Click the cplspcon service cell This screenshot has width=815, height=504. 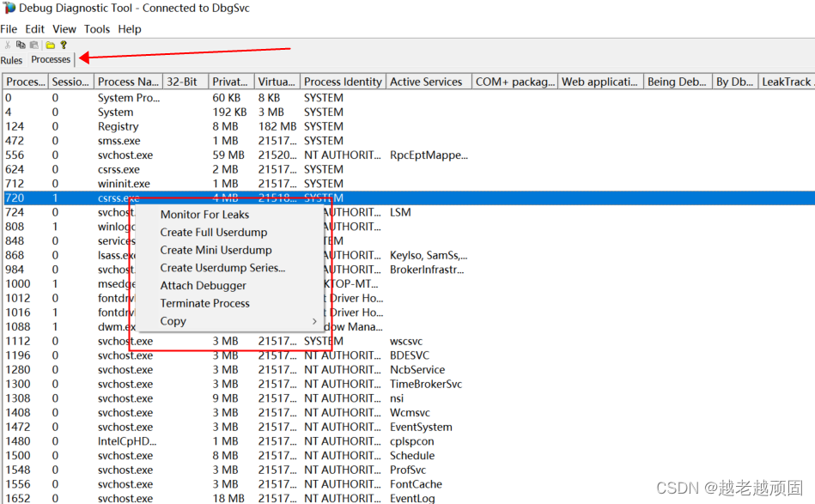[411, 441]
